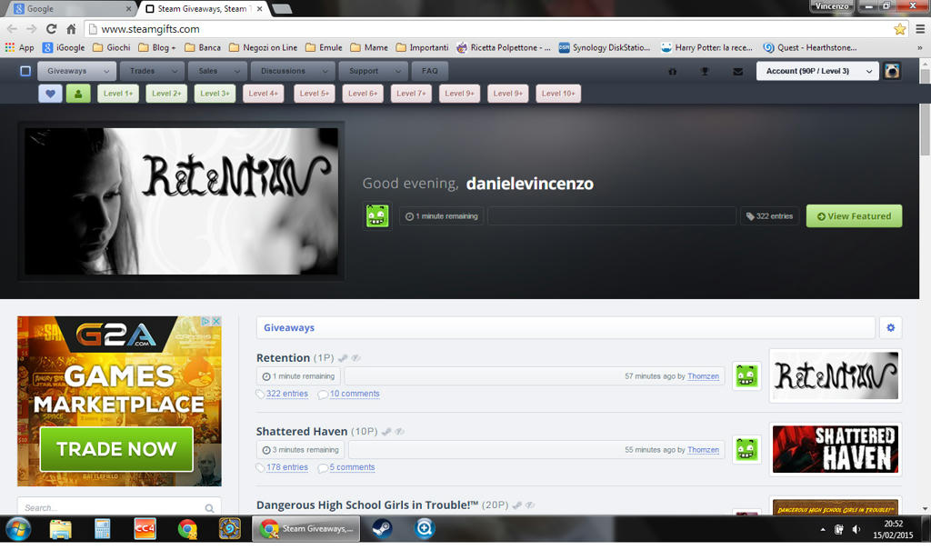Hide Dangerous High School Girls giveaway
The height and width of the screenshot is (560, 931).
530,505
